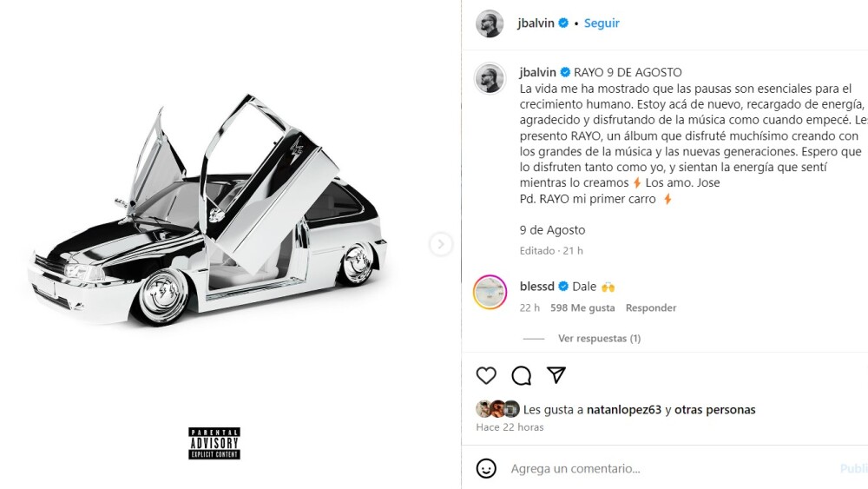Click the Hace 22 horas timestamp
Screen dimensions: 868x489
(x=510, y=427)
